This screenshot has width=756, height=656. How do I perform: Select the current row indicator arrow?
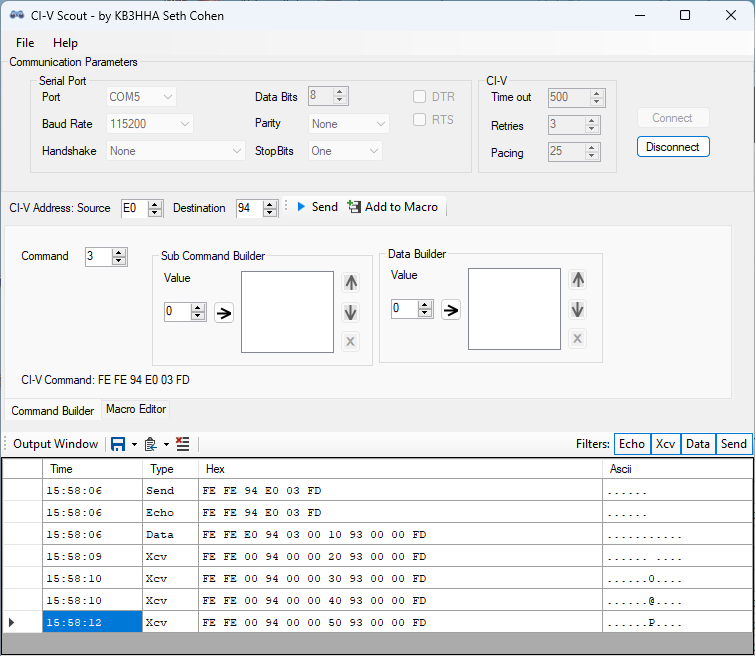tap(12, 622)
